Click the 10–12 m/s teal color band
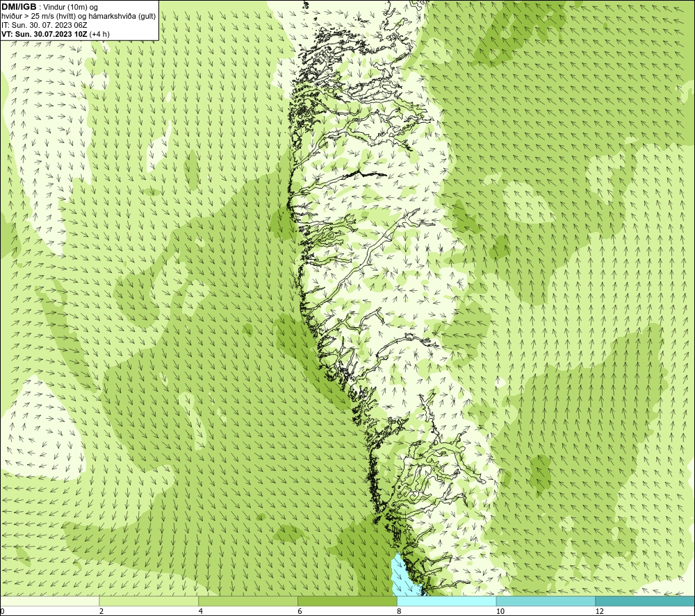Viewport: 695px width, 616px height. point(546,601)
